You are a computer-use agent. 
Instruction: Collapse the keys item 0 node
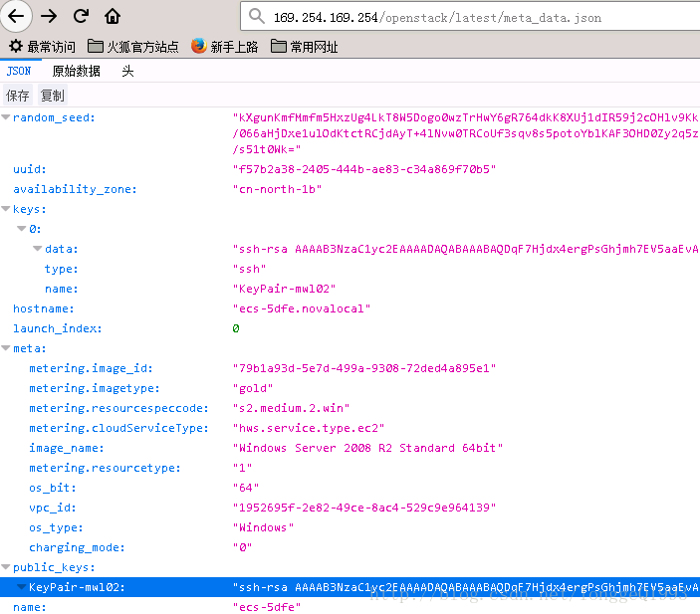click(22, 229)
